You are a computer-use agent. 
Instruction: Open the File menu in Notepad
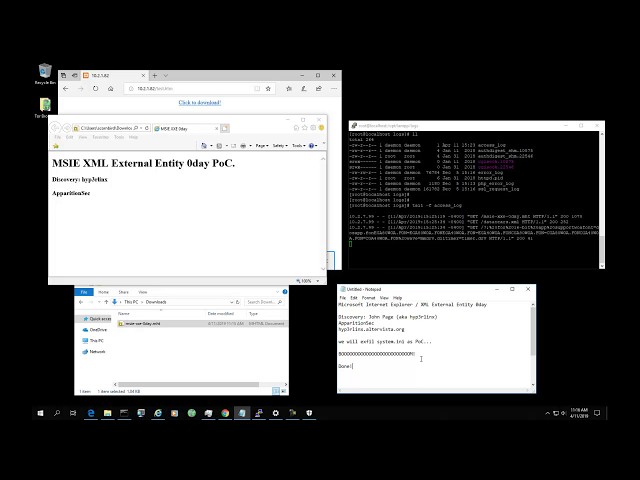343,298
